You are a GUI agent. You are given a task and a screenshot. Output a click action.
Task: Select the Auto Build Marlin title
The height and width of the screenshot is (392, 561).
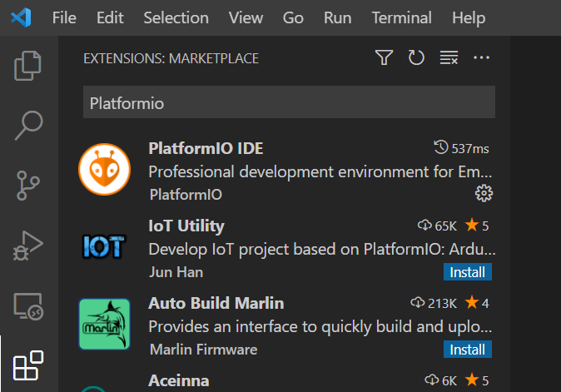pyautogui.click(x=216, y=303)
